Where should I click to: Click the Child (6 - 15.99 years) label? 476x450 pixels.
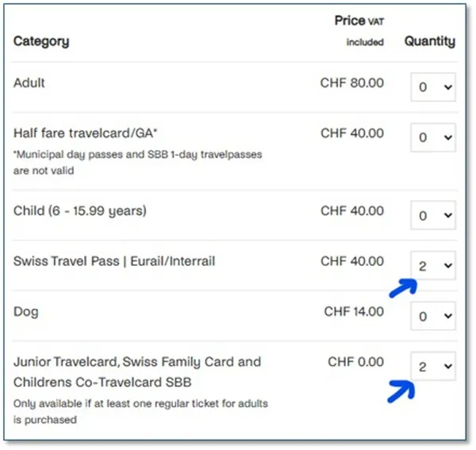pos(80,211)
